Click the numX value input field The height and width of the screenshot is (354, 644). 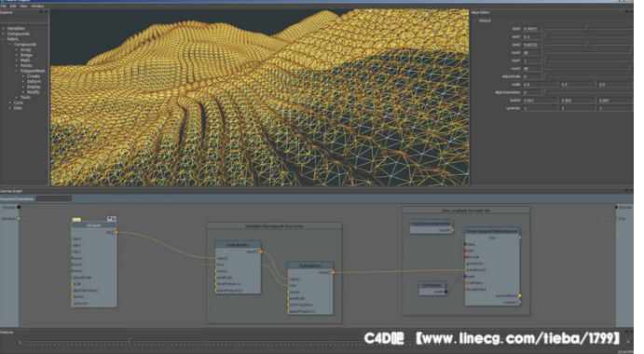click(x=532, y=52)
